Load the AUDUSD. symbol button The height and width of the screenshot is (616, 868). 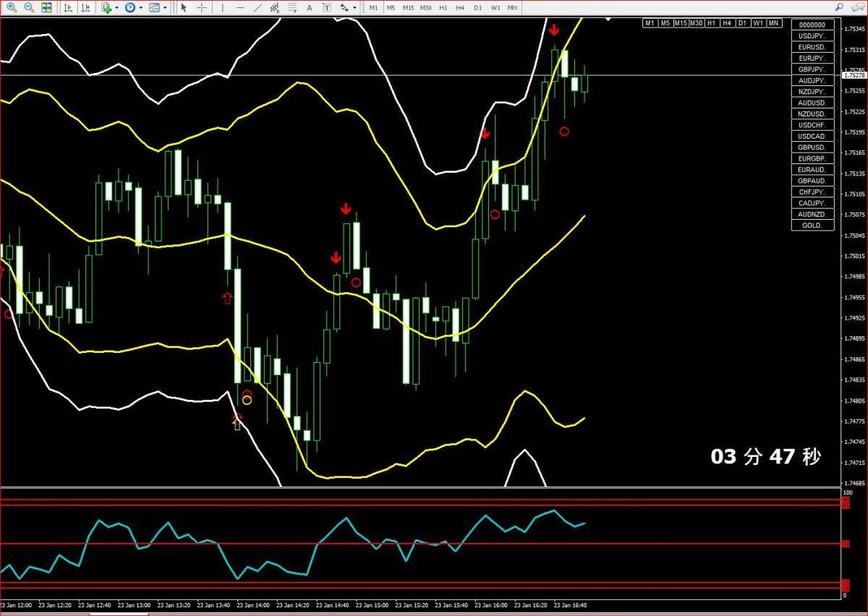click(812, 103)
